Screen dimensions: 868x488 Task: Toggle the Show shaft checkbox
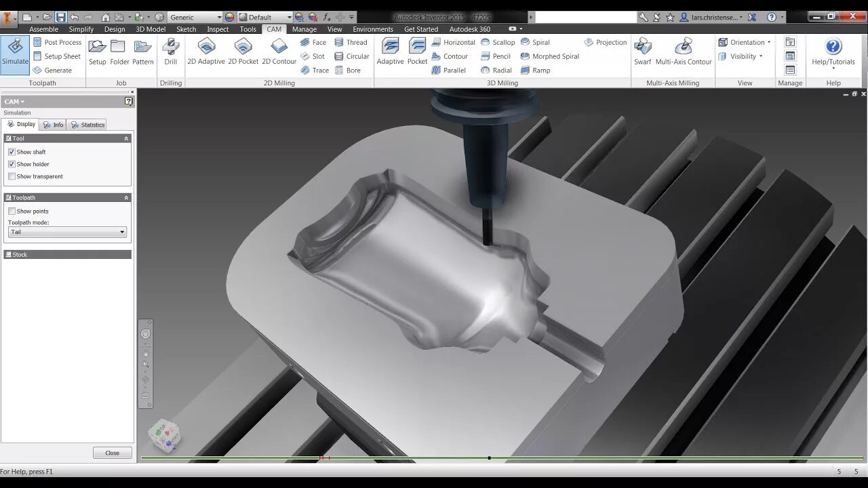pos(12,152)
